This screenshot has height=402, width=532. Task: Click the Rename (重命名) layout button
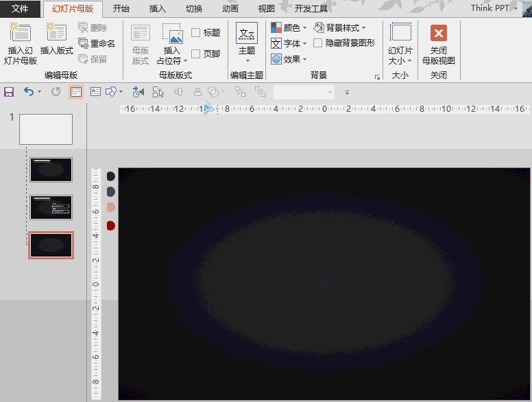[97, 43]
